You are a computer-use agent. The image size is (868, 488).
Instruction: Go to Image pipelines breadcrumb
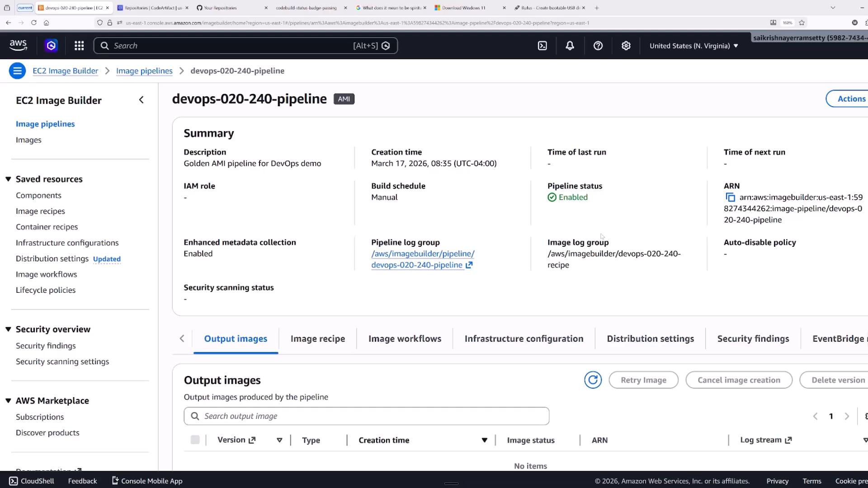[x=144, y=71]
